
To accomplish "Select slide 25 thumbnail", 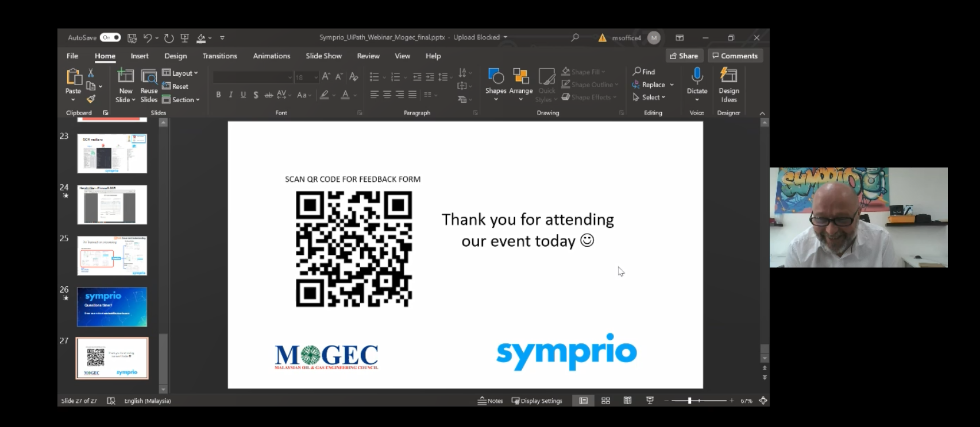I will (112, 255).
